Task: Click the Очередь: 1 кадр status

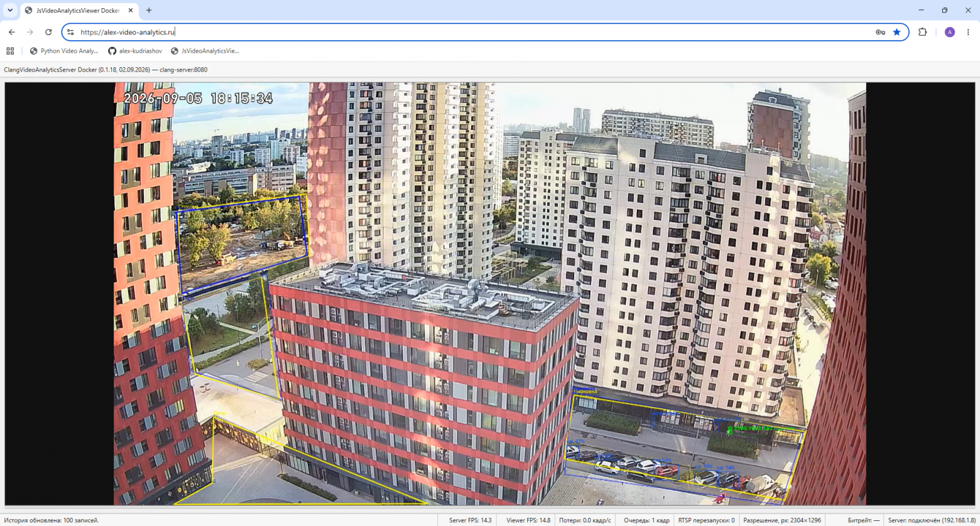Action: (x=646, y=520)
